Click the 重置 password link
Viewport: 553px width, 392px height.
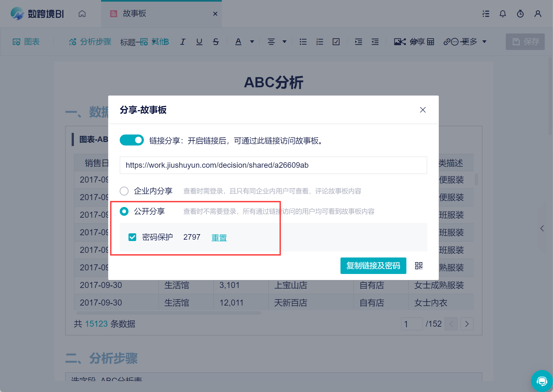[219, 237]
